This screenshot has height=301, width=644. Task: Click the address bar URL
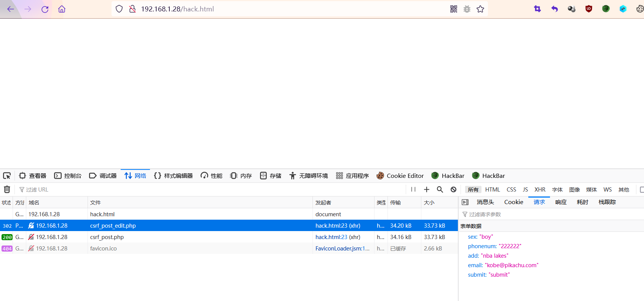(177, 9)
